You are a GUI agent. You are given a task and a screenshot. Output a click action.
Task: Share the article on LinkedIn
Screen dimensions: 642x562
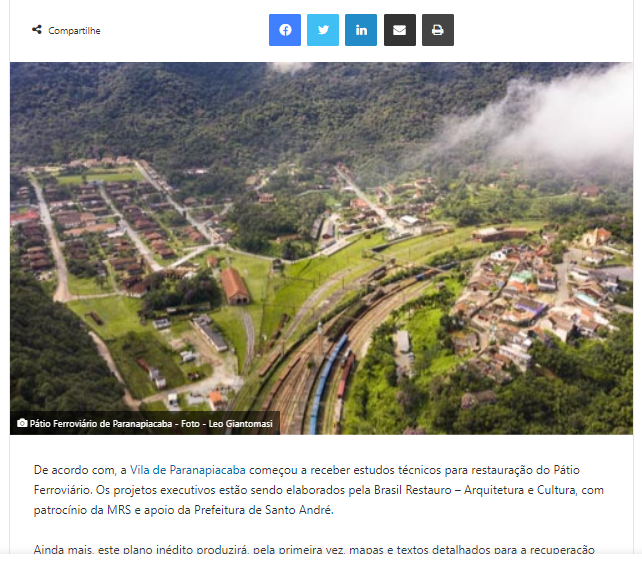(361, 30)
